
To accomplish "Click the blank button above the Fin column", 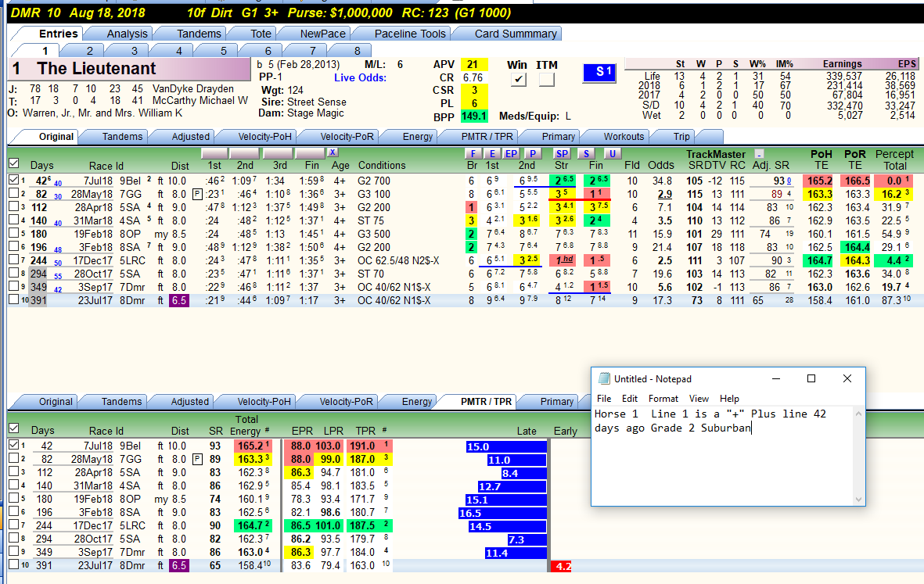I will click(309, 154).
